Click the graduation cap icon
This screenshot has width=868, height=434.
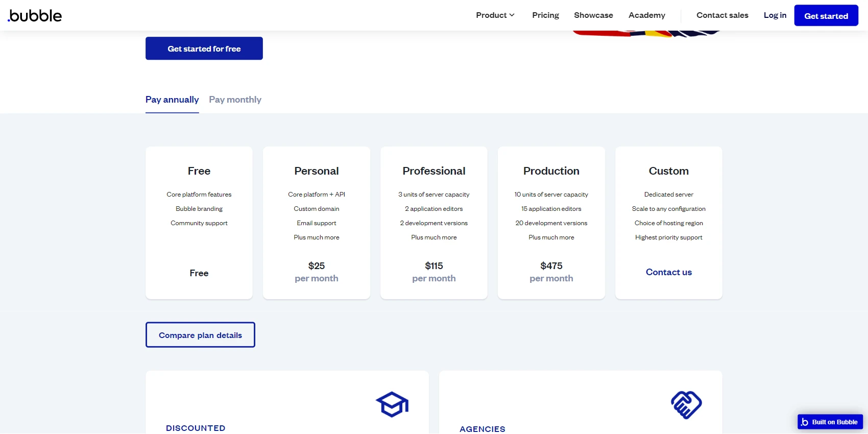[392, 404]
